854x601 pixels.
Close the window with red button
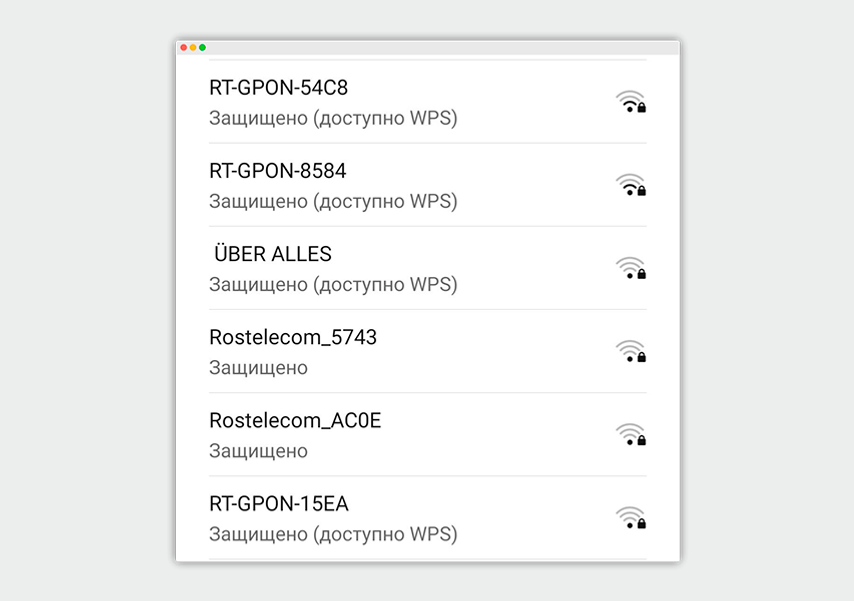click(x=184, y=47)
